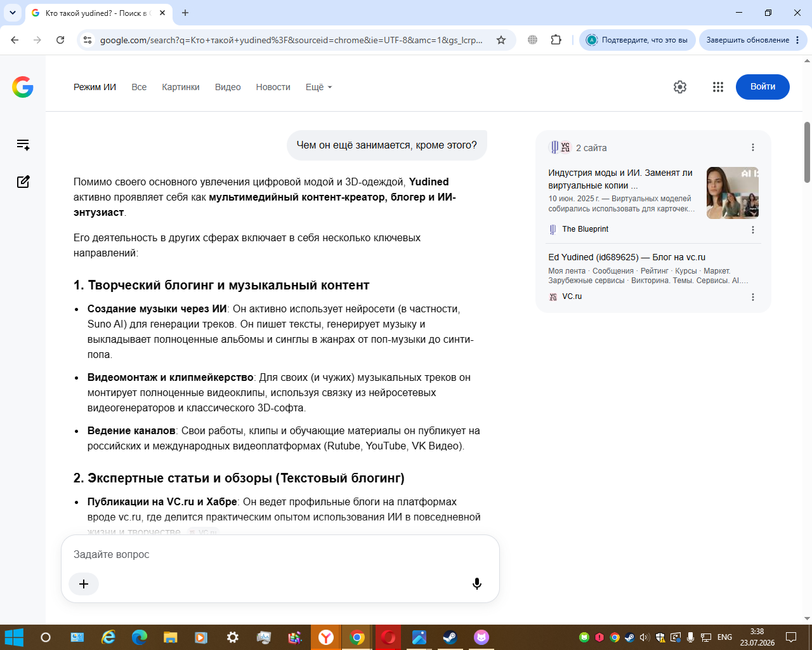Open Yandex Browser from taskbar

[326, 637]
